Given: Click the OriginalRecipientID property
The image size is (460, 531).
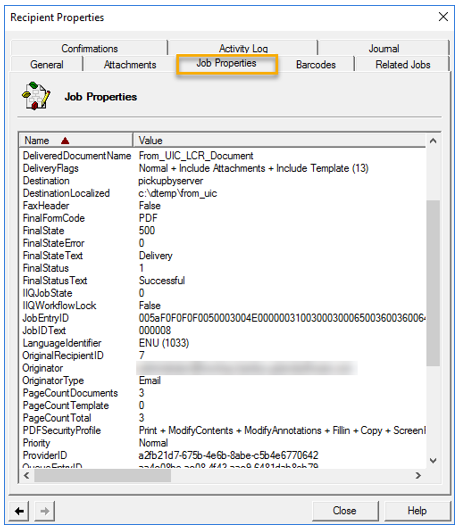Looking at the screenshot, I should coord(63,356).
